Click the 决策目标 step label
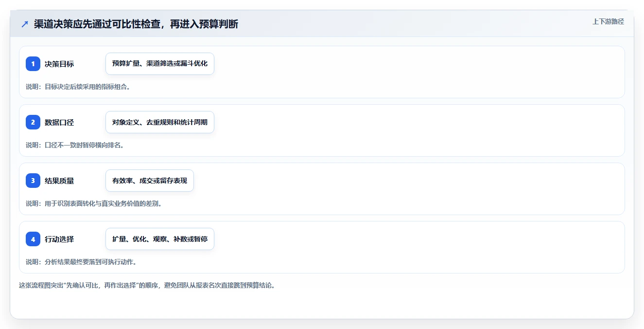This screenshot has width=644, height=329. point(59,64)
